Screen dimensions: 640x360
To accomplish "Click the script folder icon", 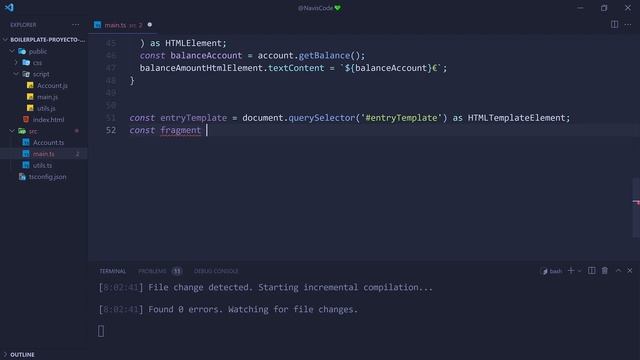I will coord(26,74).
